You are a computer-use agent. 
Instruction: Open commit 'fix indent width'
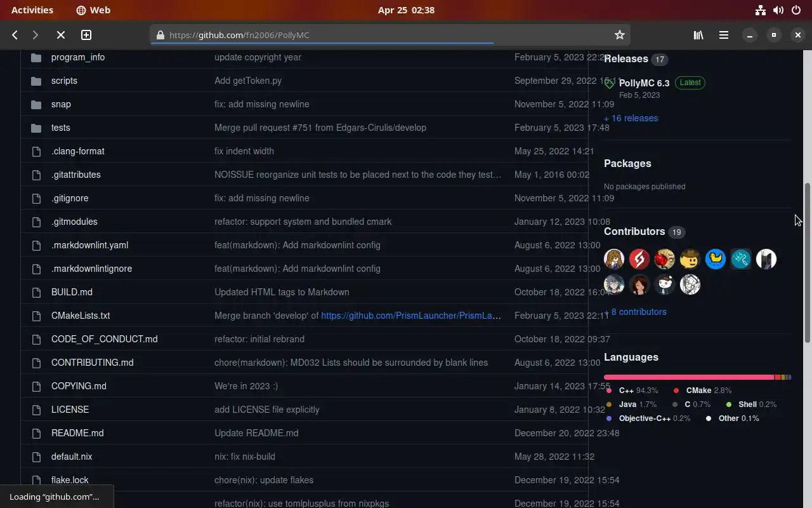pos(244,151)
